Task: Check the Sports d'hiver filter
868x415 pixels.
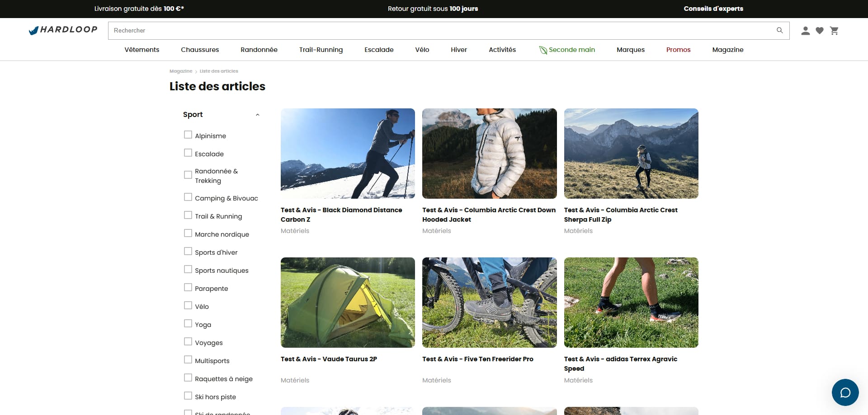Action: [x=188, y=252]
